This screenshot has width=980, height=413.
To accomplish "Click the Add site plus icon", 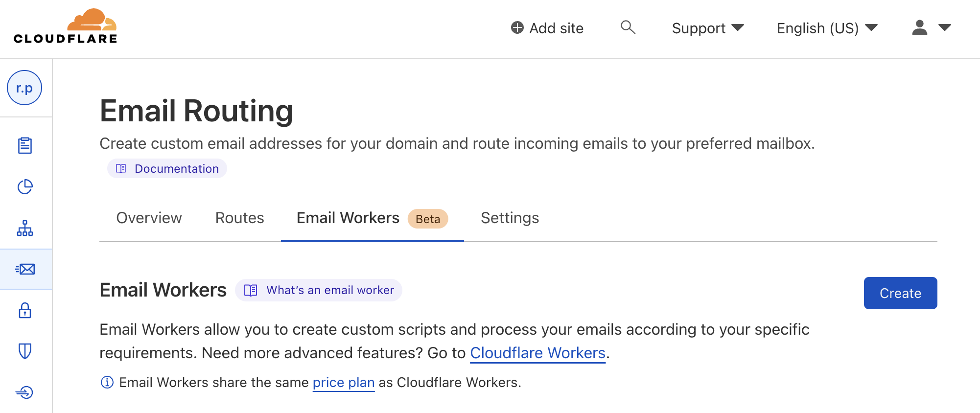I will tap(517, 28).
